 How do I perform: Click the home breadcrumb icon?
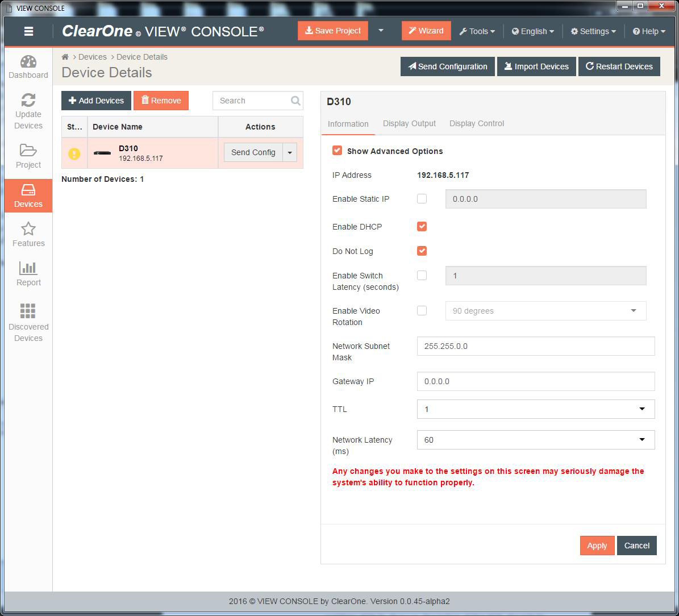tap(65, 57)
